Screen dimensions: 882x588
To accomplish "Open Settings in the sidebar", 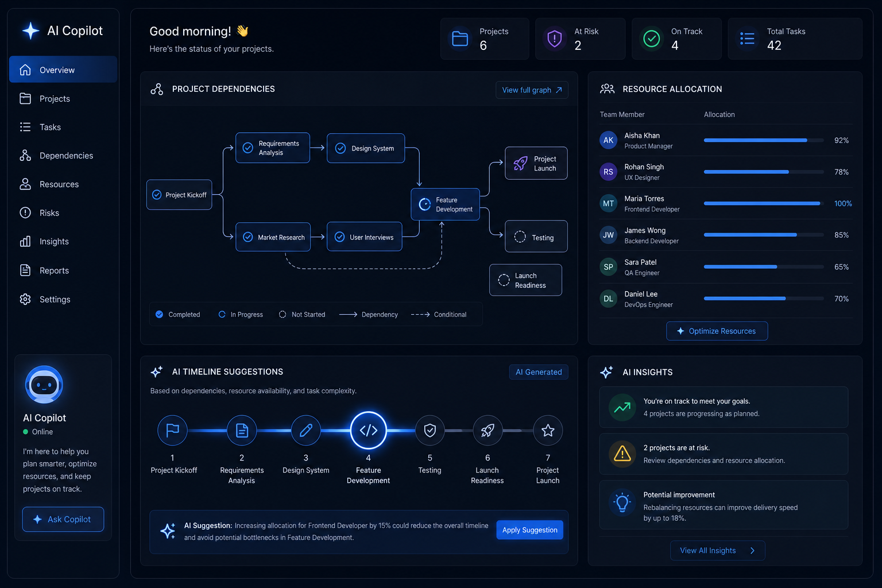I will tap(63, 299).
